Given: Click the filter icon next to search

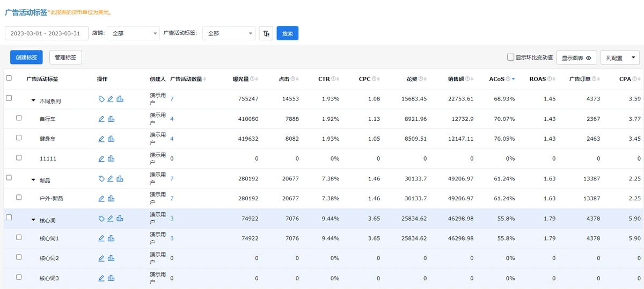Looking at the screenshot, I should tap(266, 33).
